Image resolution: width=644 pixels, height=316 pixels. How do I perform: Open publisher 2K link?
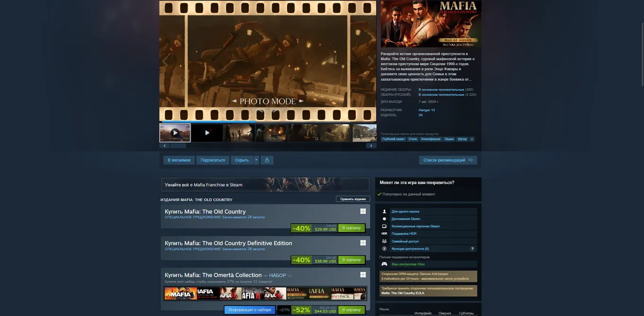(x=420, y=115)
